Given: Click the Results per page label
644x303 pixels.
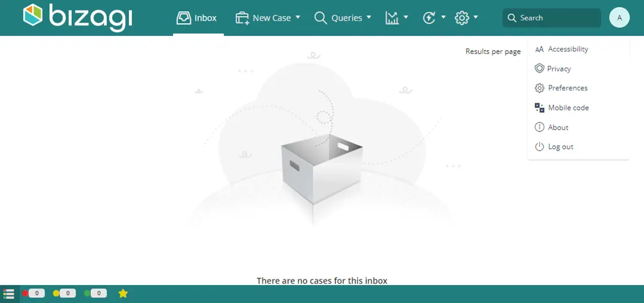Looking at the screenshot, I should (493, 51).
